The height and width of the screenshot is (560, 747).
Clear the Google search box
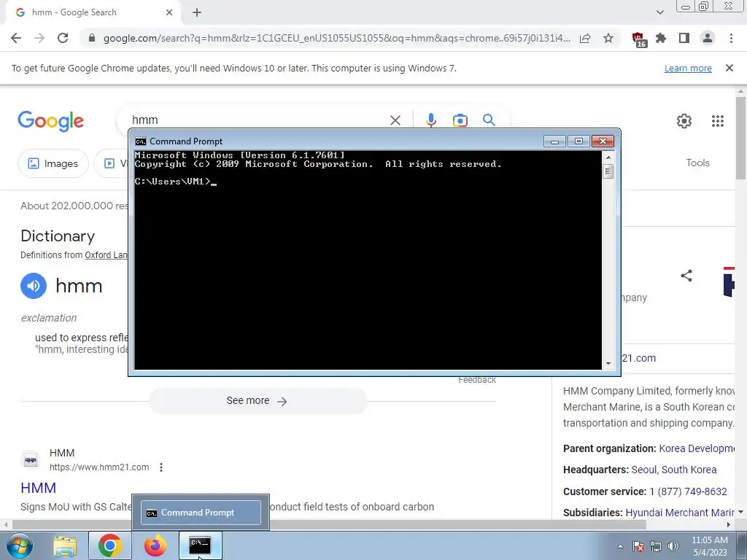[395, 120]
